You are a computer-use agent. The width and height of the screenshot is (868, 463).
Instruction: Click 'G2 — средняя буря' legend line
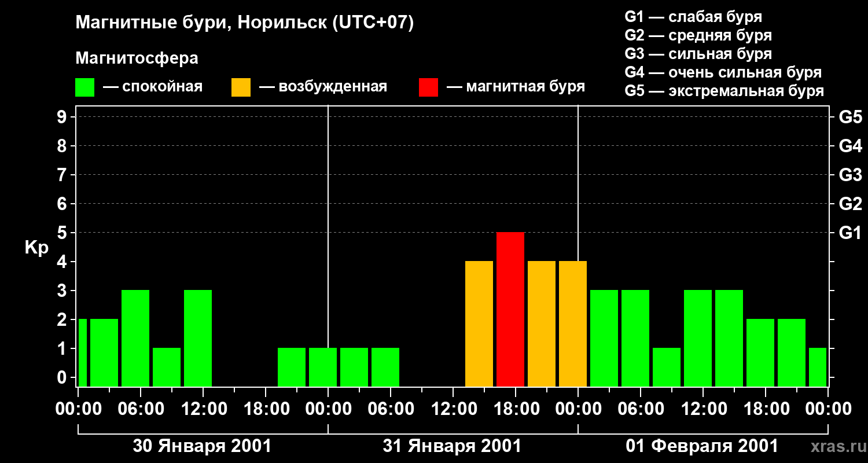pos(698,35)
